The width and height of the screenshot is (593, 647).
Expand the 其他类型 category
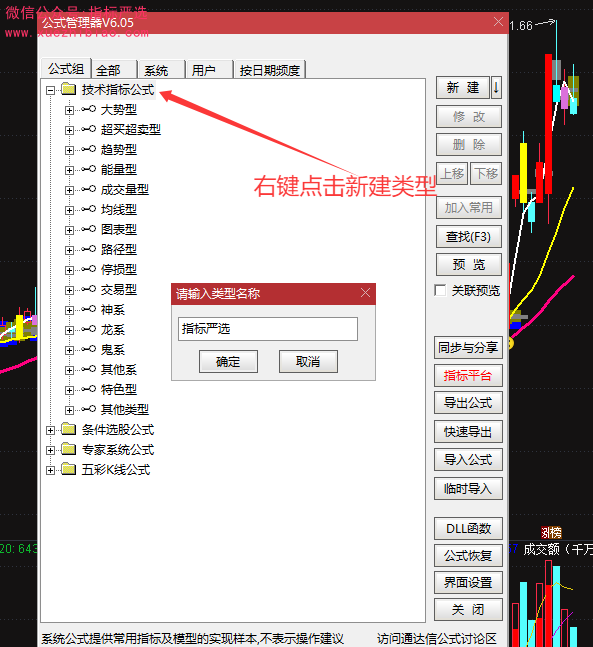pyautogui.click(x=69, y=410)
